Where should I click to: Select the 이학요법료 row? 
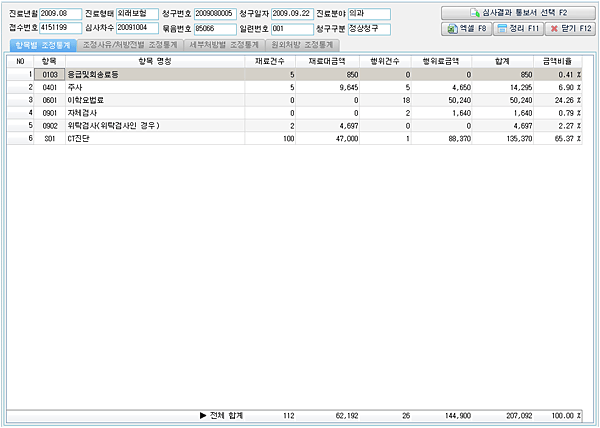click(294, 100)
